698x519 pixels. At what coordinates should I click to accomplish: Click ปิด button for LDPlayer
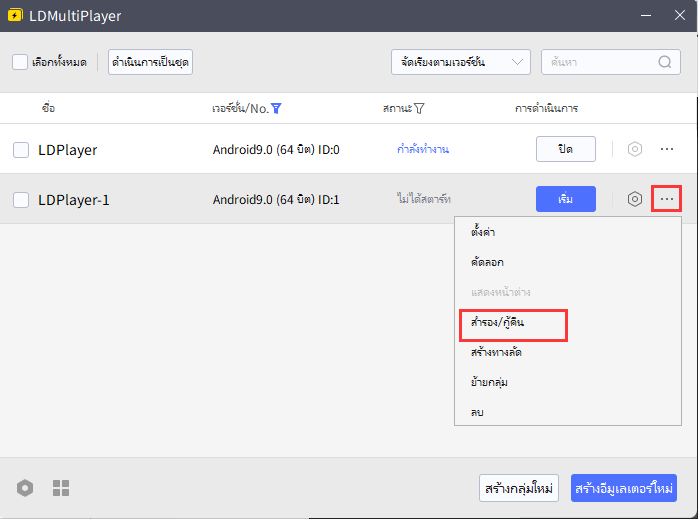pyautogui.click(x=566, y=149)
